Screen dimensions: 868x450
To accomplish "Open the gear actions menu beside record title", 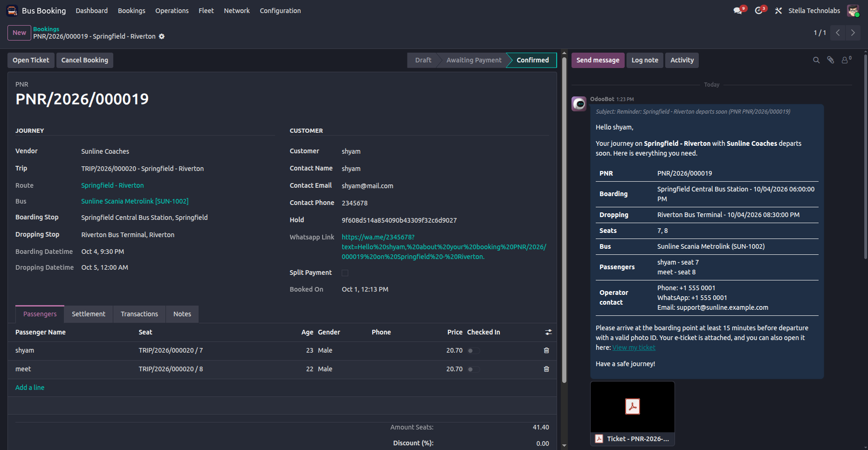I will [x=162, y=36].
